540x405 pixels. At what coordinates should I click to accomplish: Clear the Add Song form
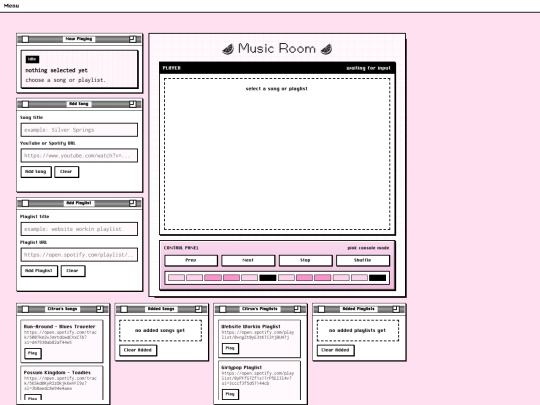click(66, 172)
